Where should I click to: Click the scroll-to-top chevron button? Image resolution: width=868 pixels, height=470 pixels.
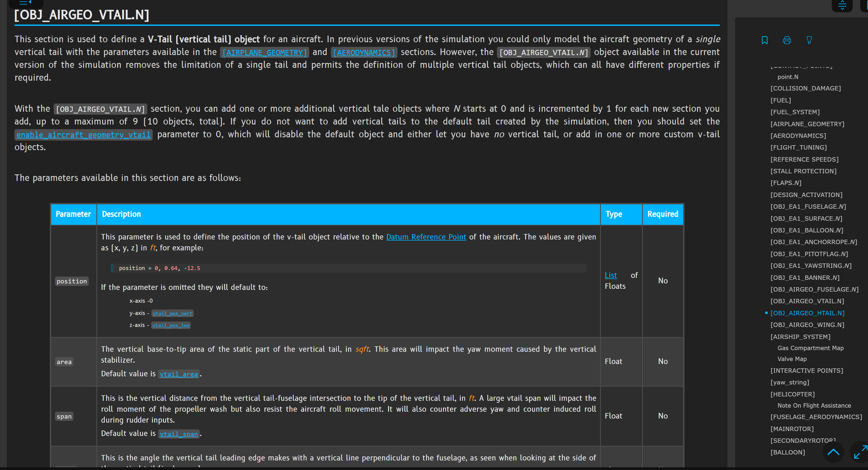click(x=833, y=452)
